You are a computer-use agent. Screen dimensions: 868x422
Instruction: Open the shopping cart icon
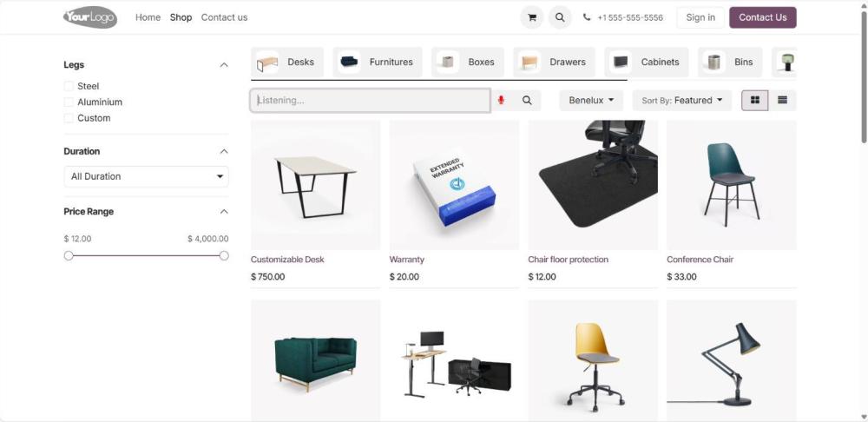[532, 17]
